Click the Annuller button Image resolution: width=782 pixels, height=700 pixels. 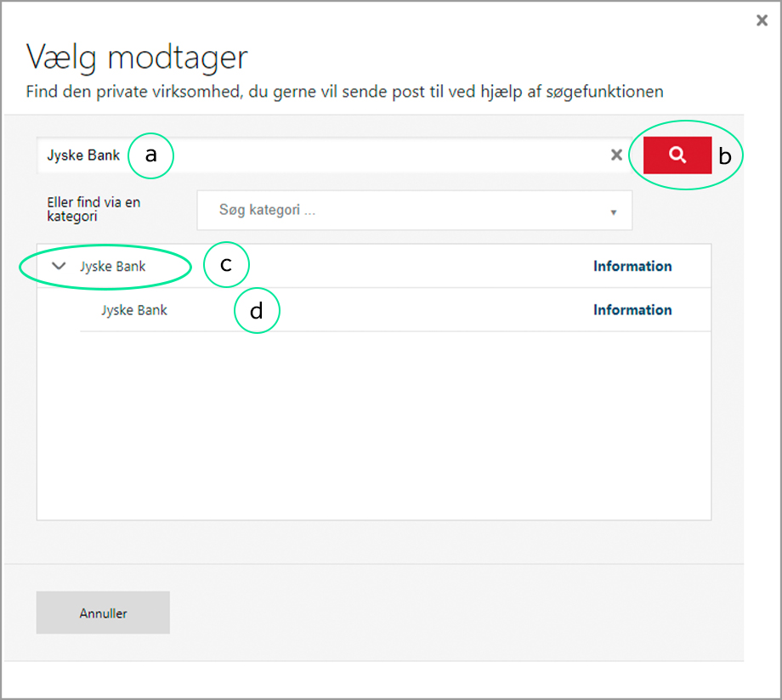103,612
